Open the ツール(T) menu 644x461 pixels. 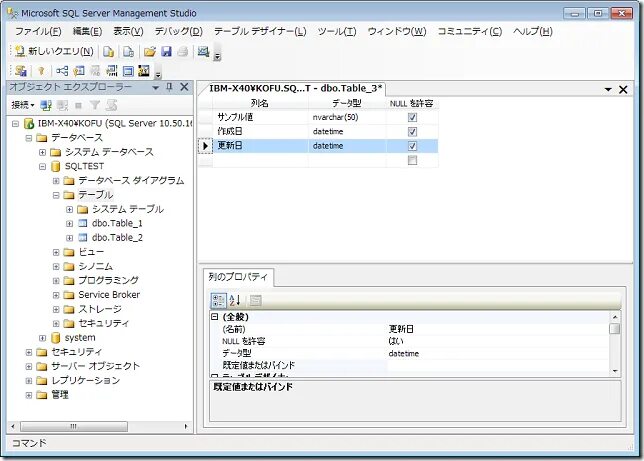[337, 32]
